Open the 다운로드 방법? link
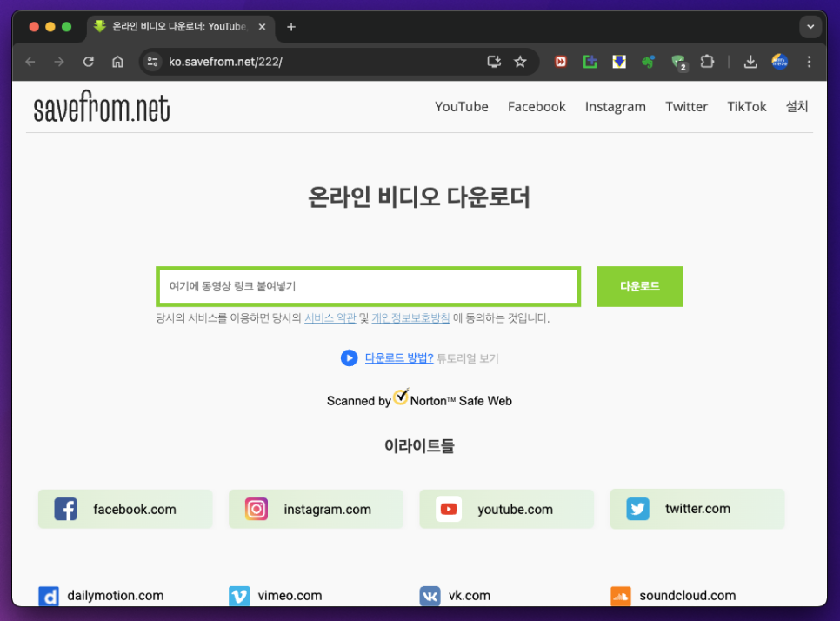 pyautogui.click(x=399, y=358)
